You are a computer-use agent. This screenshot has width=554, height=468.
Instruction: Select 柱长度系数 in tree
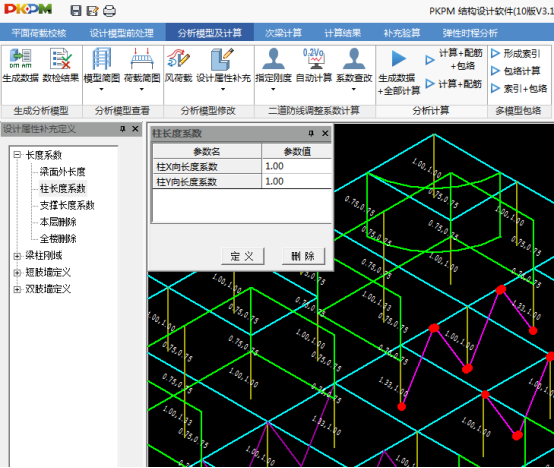click(63, 189)
